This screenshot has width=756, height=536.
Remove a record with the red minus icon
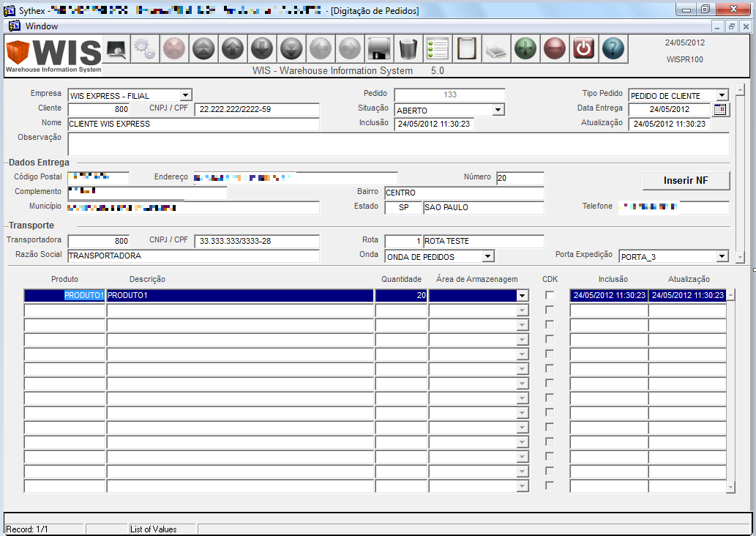point(554,48)
